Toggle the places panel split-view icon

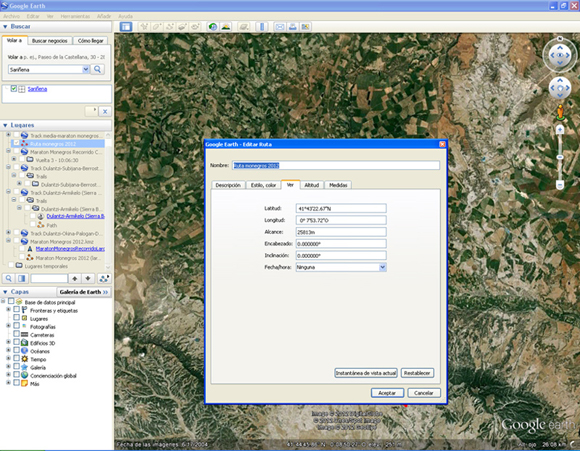click(22, 278)
